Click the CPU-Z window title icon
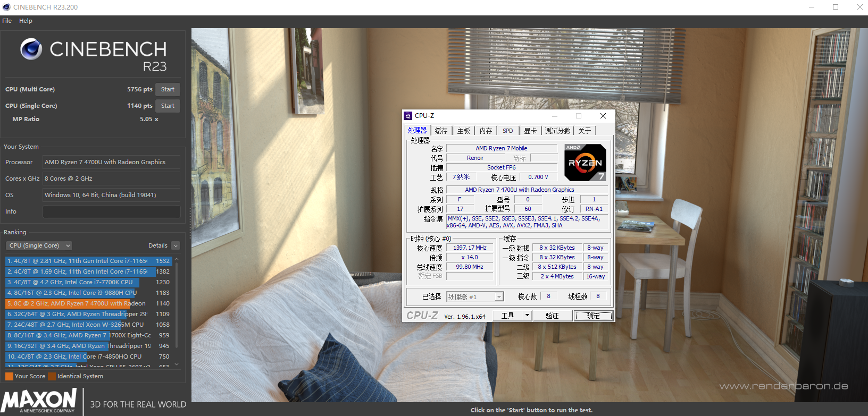 408,116
